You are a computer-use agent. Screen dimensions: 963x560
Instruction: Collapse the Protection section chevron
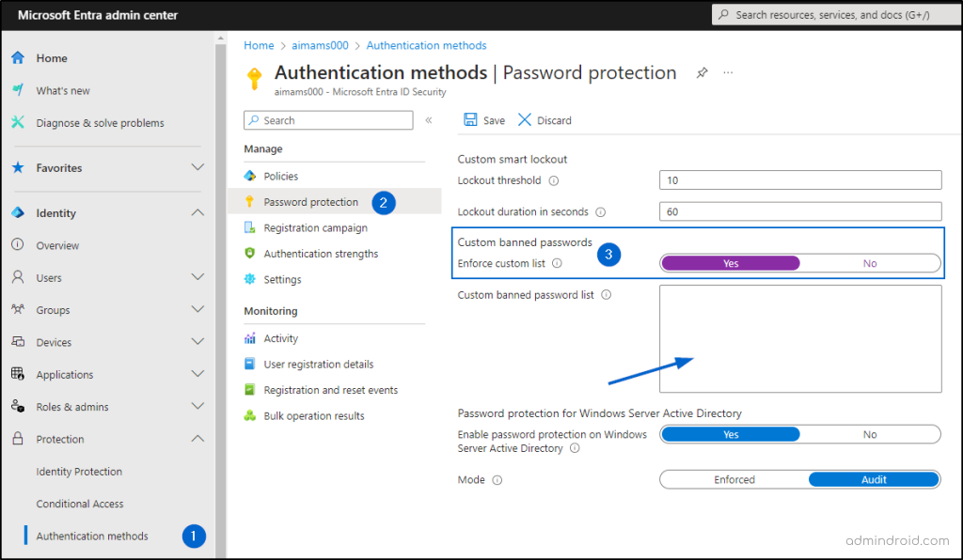tap(197, 438)
